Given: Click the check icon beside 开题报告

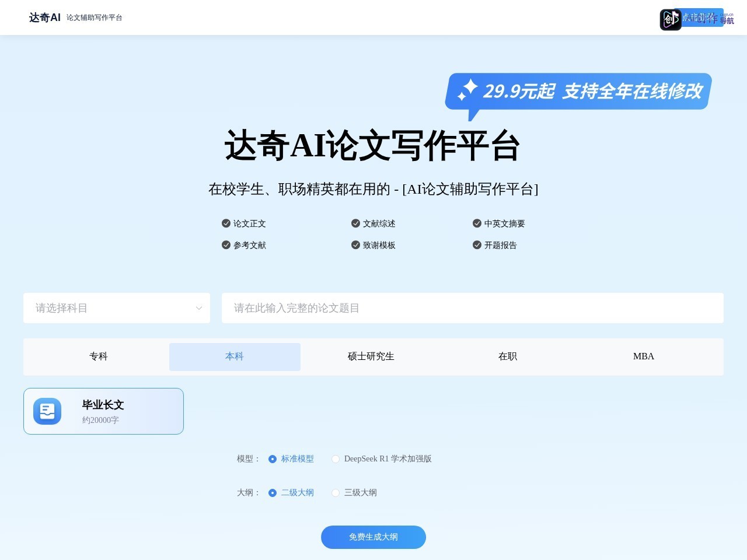Looking at the screenshot, I should tap(477, 245).
